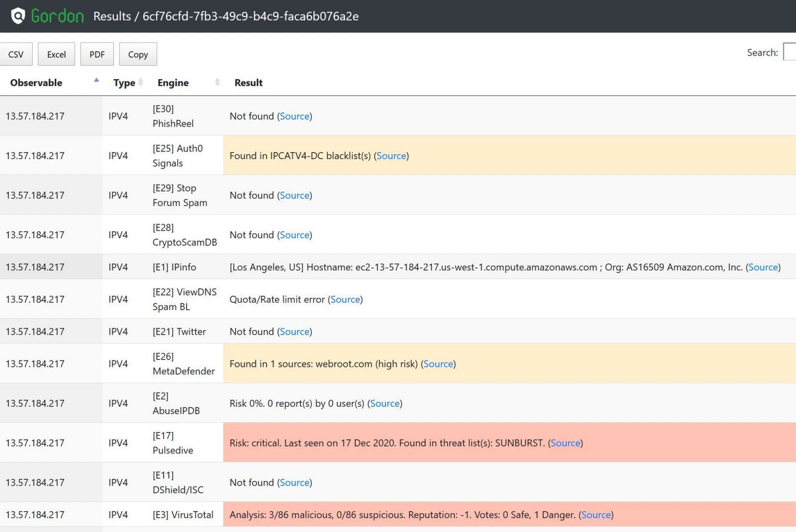Click IPV4 type in VirusTotal row
Viewport: 796px width, 532px height.
coord(118,515)
